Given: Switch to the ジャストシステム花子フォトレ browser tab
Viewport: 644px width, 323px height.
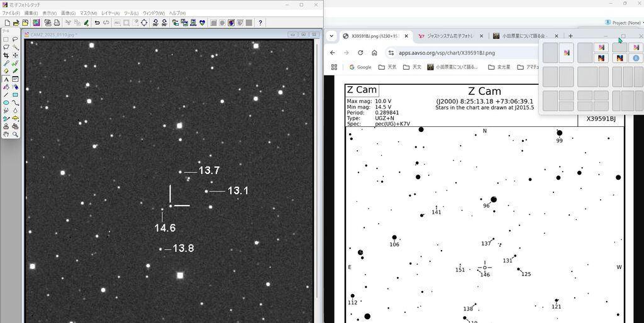Looking at the screenshot, I should pyautogui.click(x=450, y=36).
